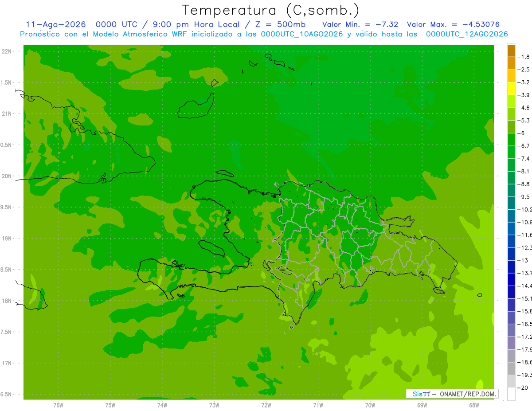Click the 18N latitude axis label
This screenshot has height=411, width=532.
coord(7,301)
